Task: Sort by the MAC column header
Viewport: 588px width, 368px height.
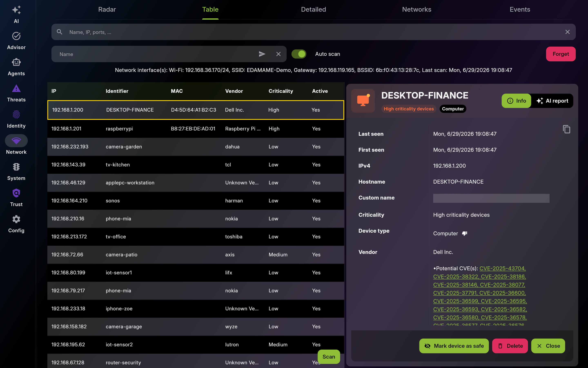Action: point(177,91)
